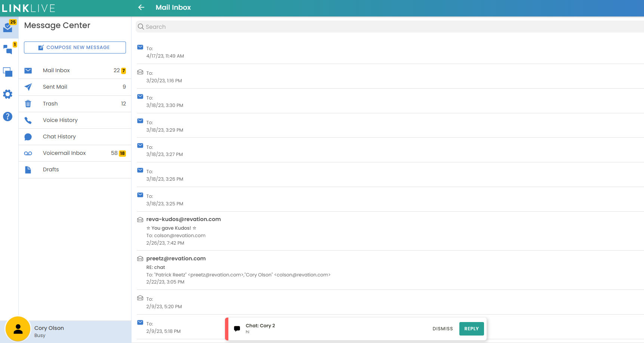
Task: Click Cory Olson's profile avatar
Action: (18, 329)
